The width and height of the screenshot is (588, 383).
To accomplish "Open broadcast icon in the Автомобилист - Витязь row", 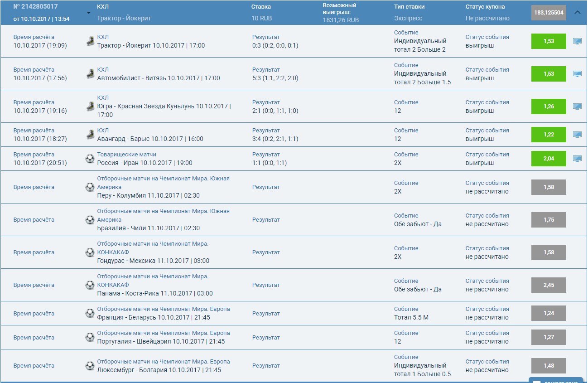I will [x=578, y=74].
